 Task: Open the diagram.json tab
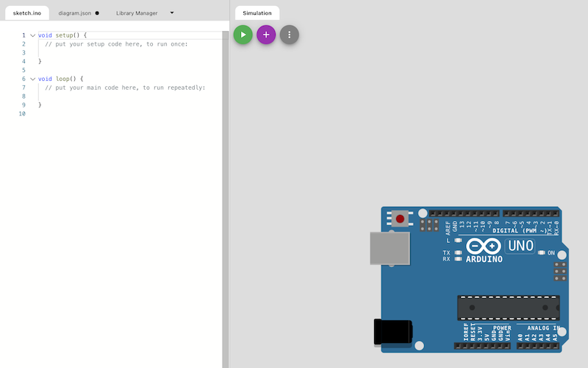tap(75, 13)
